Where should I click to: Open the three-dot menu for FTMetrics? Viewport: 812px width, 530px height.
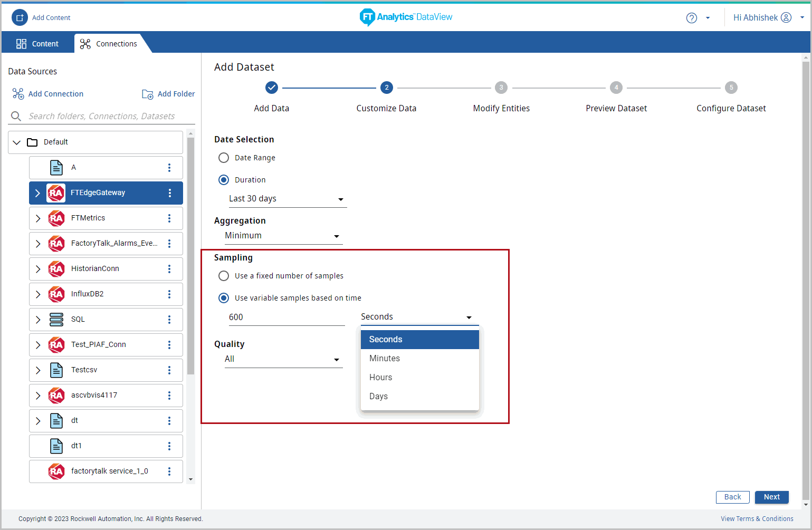[169, 218]
